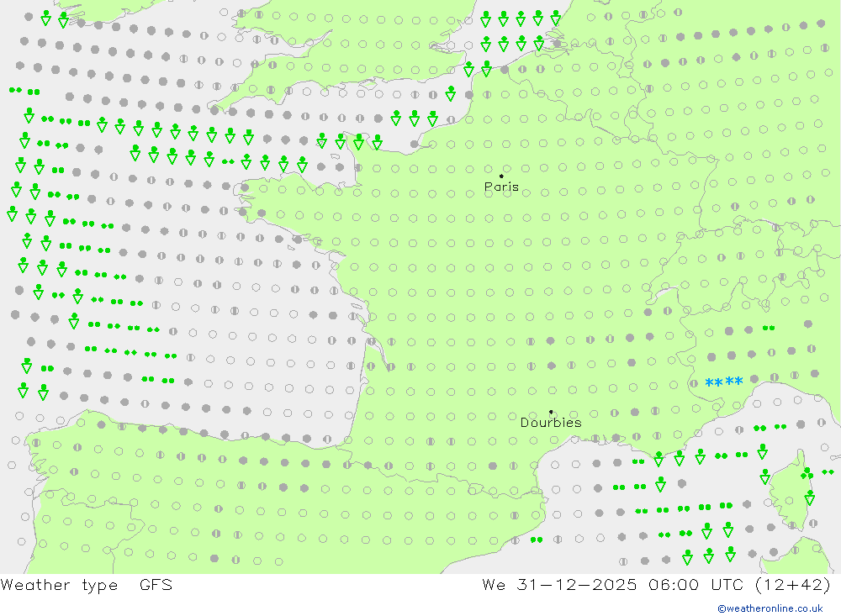Image resolution: width=841 pixels, height=616 pixels.
Task: Click the weatheronline.co.uk copyright link
Action: pos(770,608)
